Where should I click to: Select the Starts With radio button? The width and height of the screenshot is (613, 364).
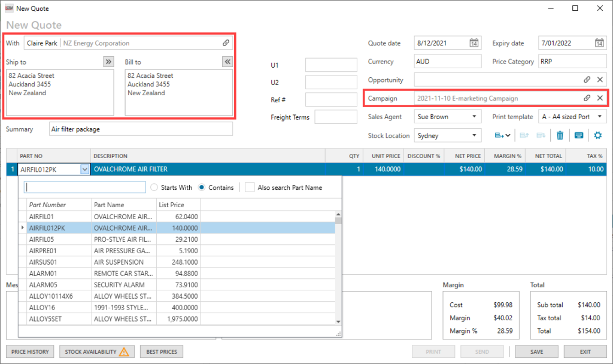coord(154,187)
